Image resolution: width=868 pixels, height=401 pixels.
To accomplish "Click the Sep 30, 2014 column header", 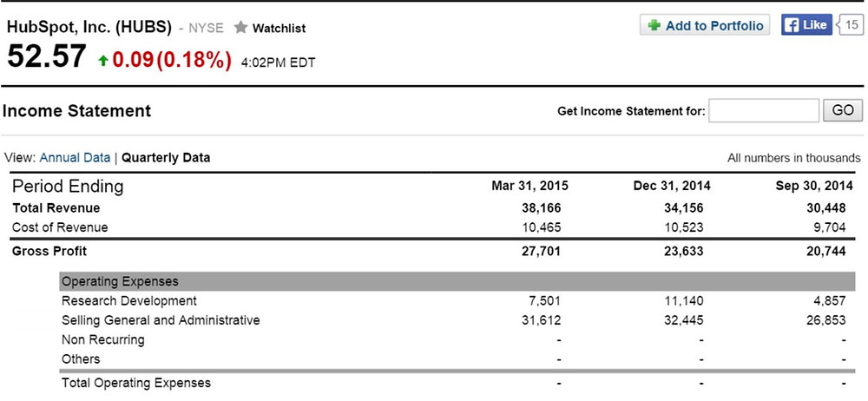I will [814, 186].
